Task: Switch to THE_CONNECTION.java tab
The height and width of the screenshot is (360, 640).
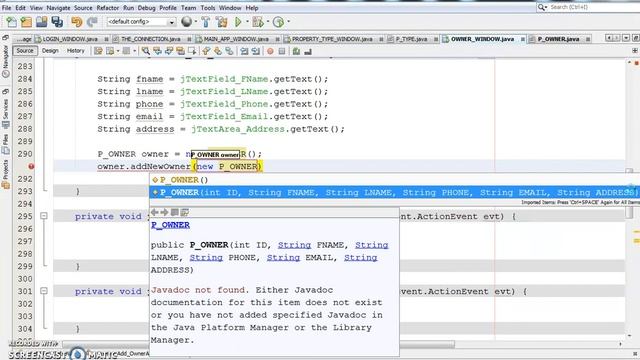Action: point(150,39)
